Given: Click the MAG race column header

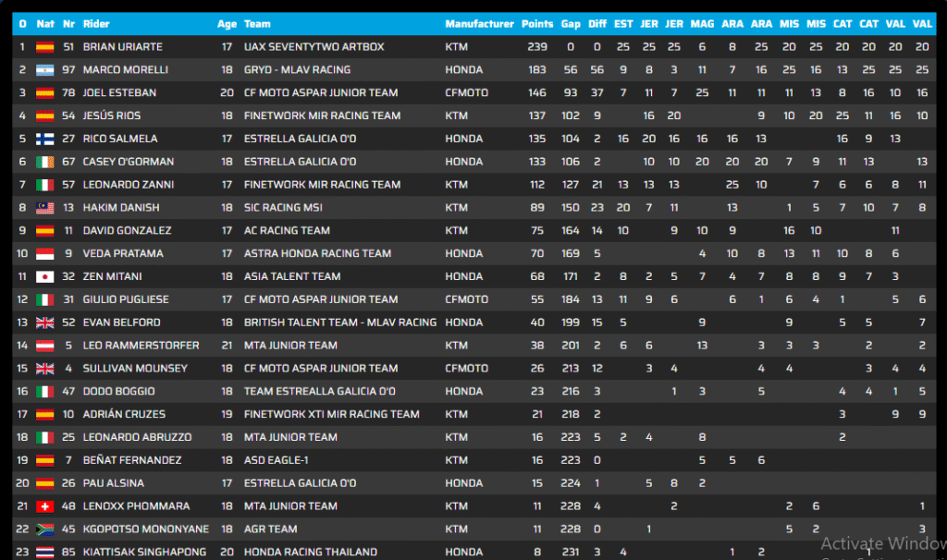Looking at the screenshot, I should [x=702, y=24].
